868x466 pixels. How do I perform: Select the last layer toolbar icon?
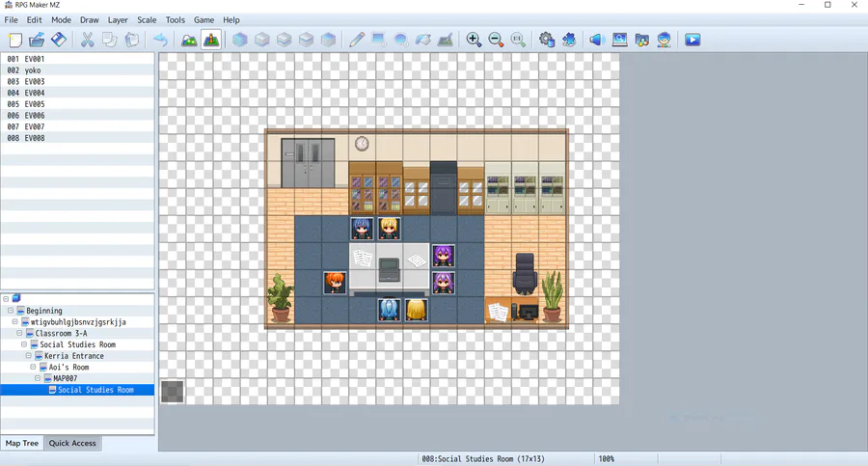coord(328,40)
